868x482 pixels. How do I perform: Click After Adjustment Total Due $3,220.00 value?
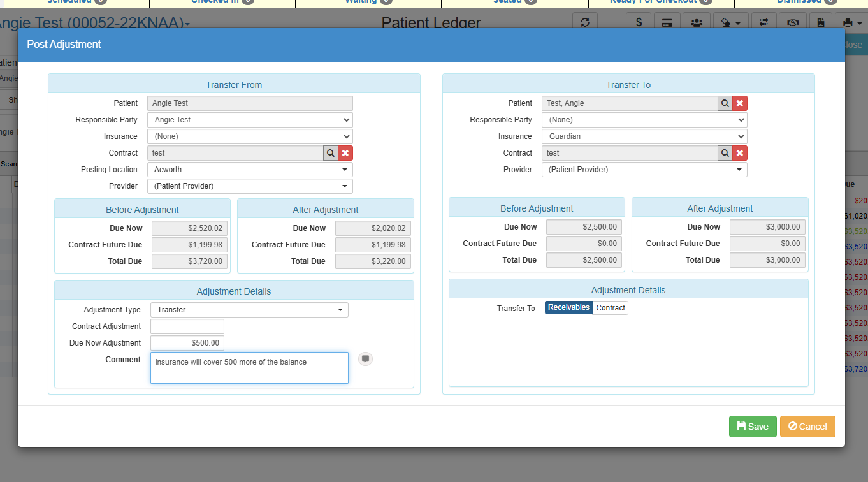[x=373, y=261]
